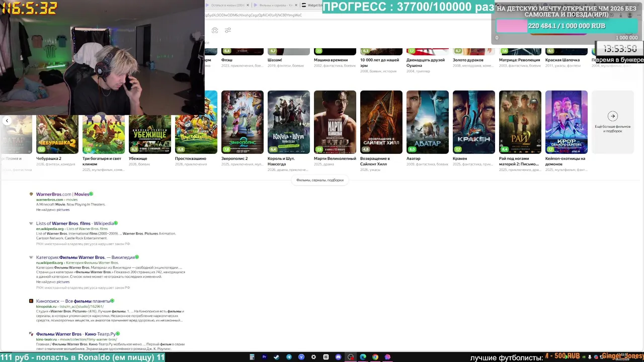644x362 pixels.
Task: Open Простоквашино movie poster
Action: pos(196,122)
